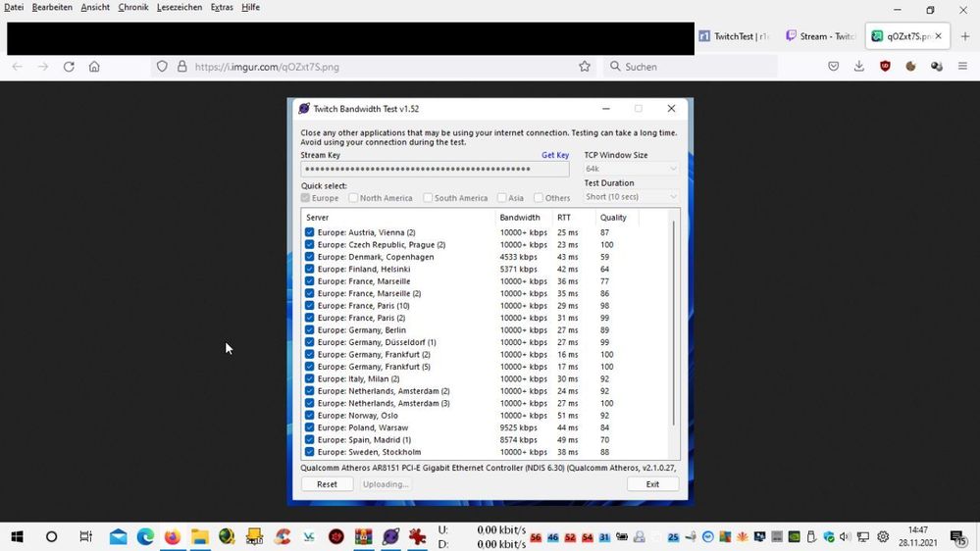This screenshot has height=551, width=980.
Task: Click the Stream Key masked input field
Action: point(435,170)
